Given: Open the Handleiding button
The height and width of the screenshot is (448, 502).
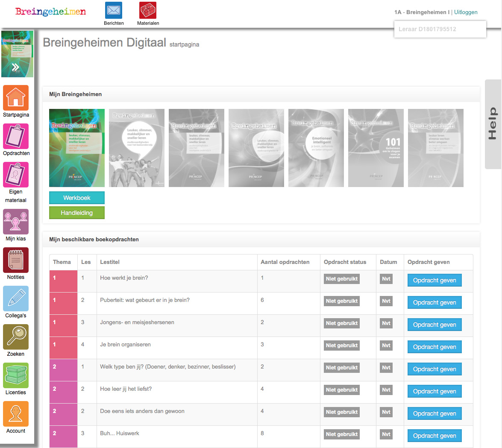Looking at the screenshot, I should click(x=77, y=213).
